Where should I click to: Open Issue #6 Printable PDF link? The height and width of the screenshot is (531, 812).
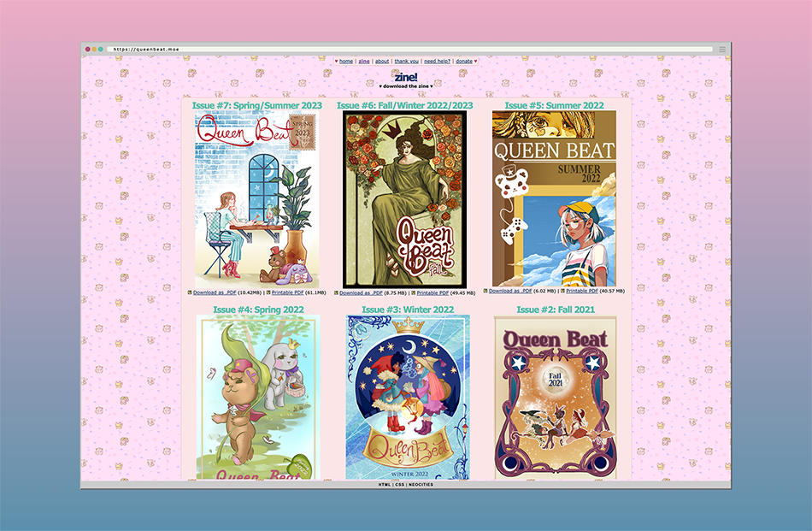point(437,292)
